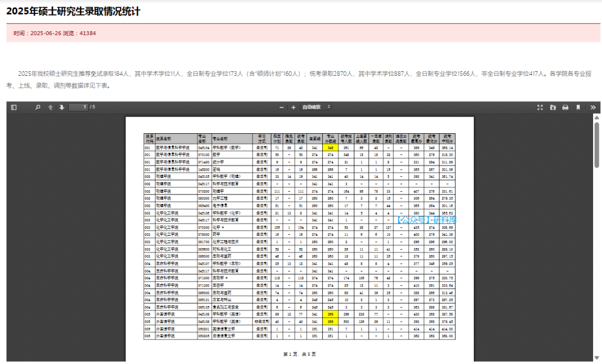Image resolution: width=602 pixels, height=364 pixels.
Task: Zoom out using the minus button
Action: click(281, 107)
